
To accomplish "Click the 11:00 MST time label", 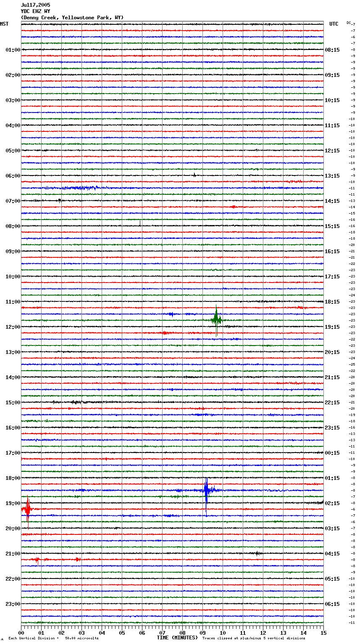I will tap(13, 302).
